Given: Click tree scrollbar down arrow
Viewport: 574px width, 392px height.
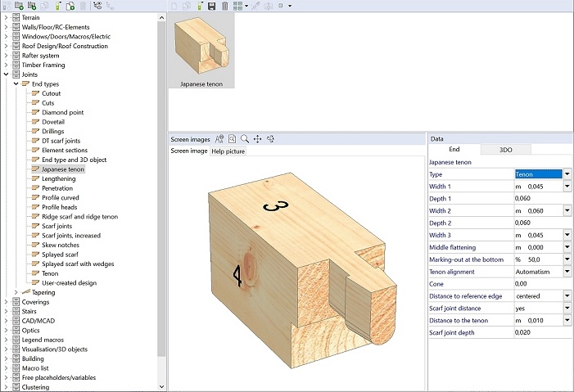Looking at the screenshot, I should pyautogui.click(x=162, y=387).
